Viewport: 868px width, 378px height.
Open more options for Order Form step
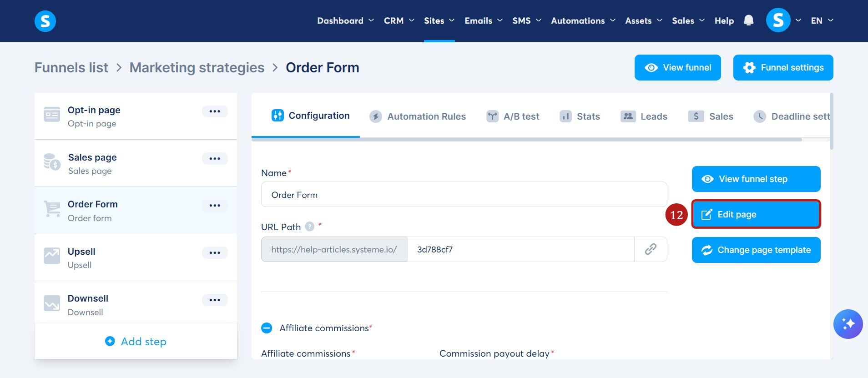pos(215,206)
